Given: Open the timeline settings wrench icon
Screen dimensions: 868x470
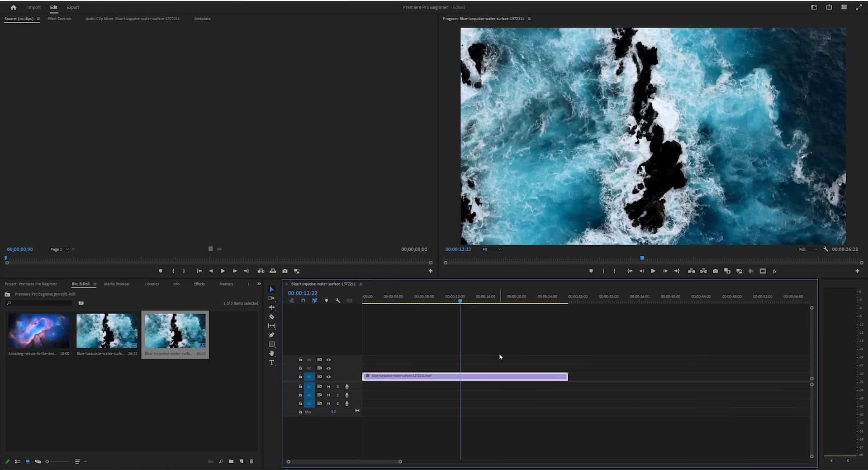Looking at the screenshot, I should (338, 300).
